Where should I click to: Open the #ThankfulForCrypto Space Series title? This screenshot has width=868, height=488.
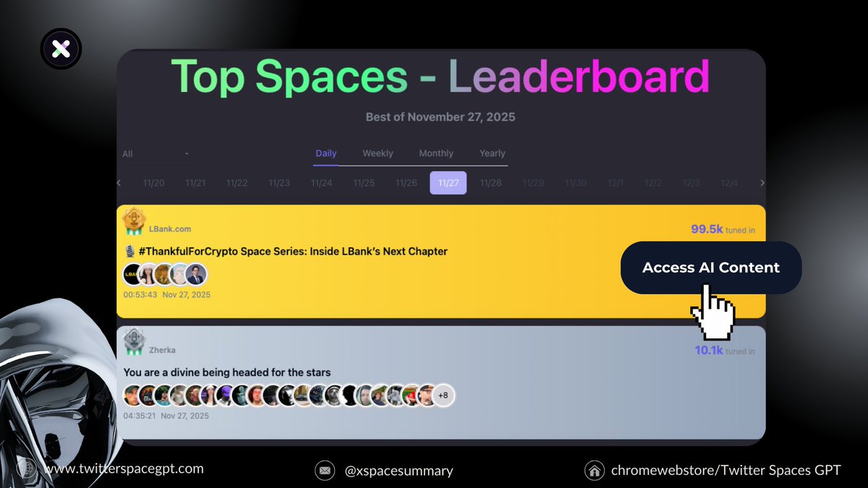click(293, 252)
